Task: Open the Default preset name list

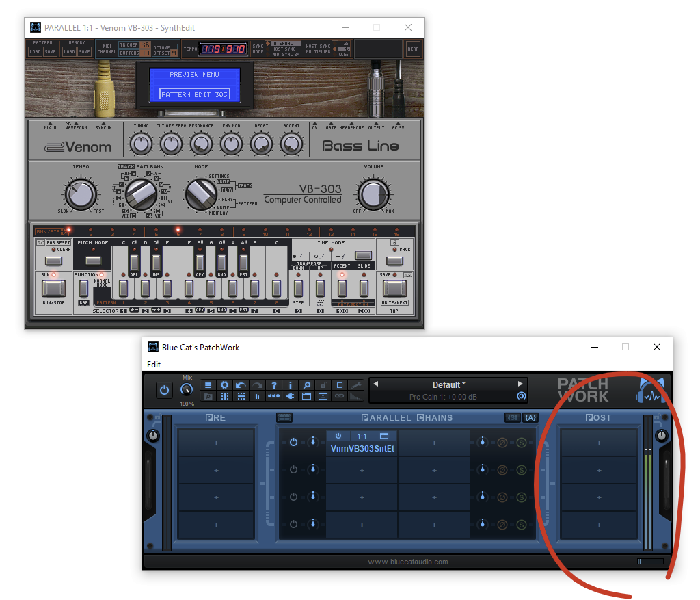Action: pos(448,384)
